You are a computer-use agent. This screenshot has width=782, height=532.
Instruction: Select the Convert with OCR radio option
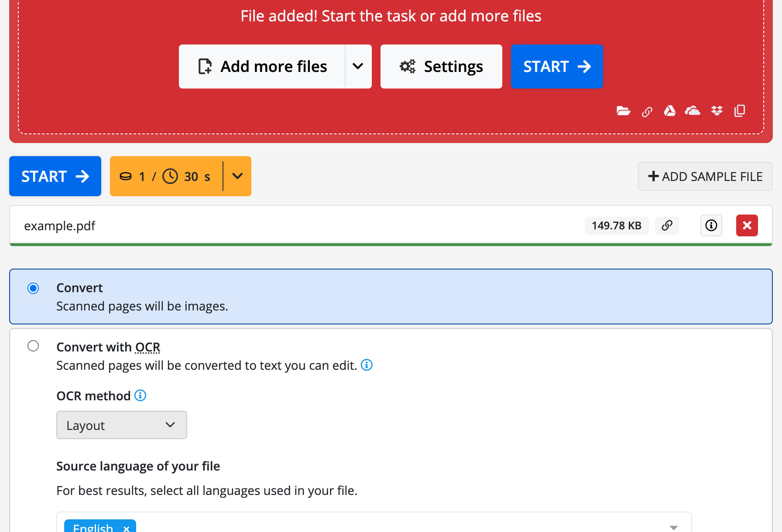point(33,346)
